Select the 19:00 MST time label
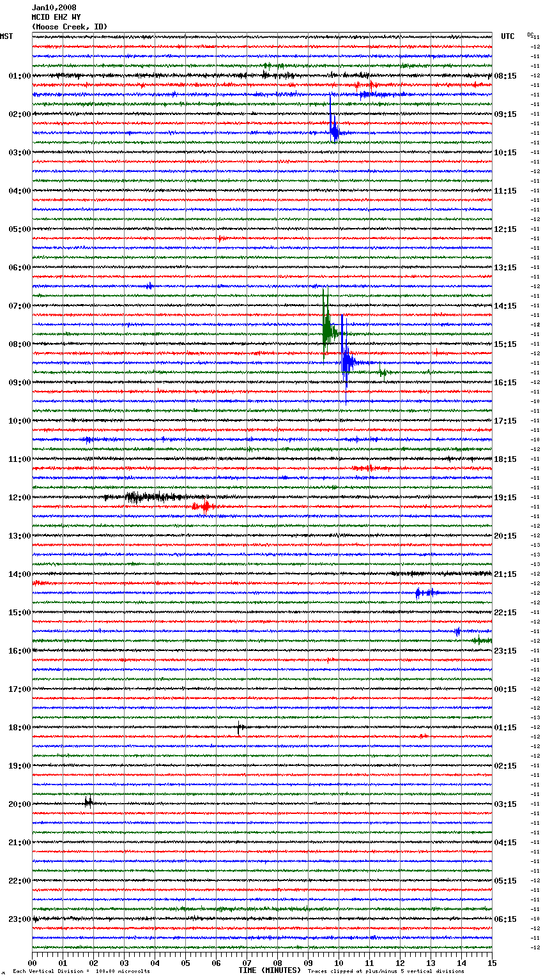 point(19,766)
